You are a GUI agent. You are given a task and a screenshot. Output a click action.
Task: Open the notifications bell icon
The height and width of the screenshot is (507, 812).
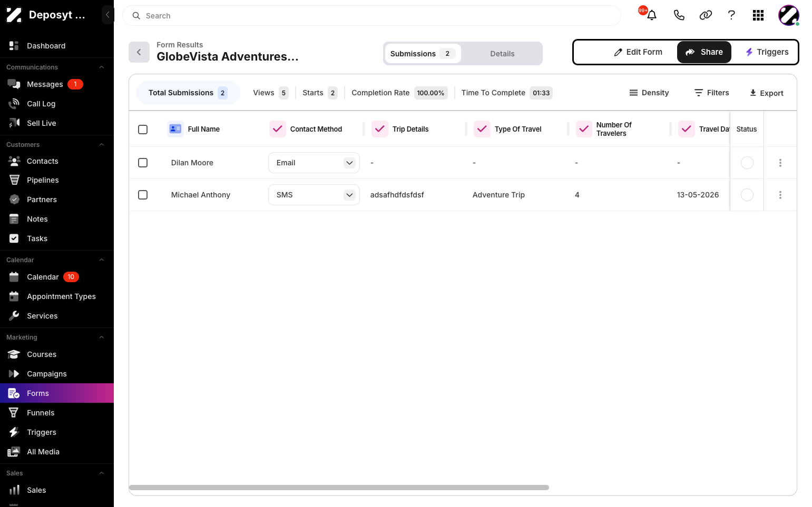pyautogui.click(x=652, y=15)
